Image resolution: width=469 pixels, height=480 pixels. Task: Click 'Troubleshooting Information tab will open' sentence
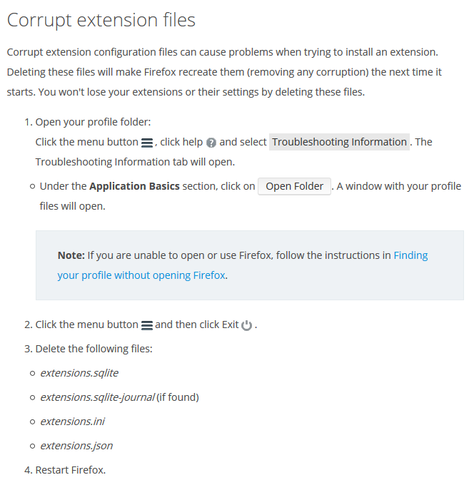pos(135,162)
